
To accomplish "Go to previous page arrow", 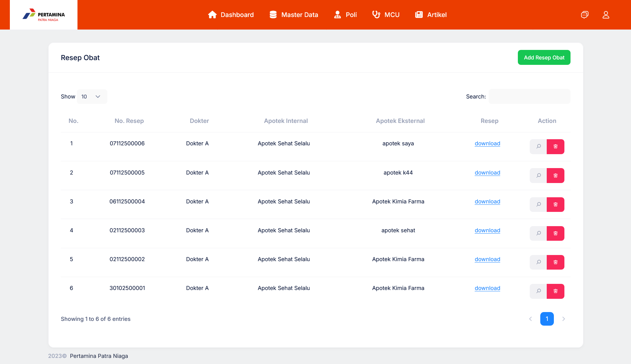I will [x=530, y=319].
